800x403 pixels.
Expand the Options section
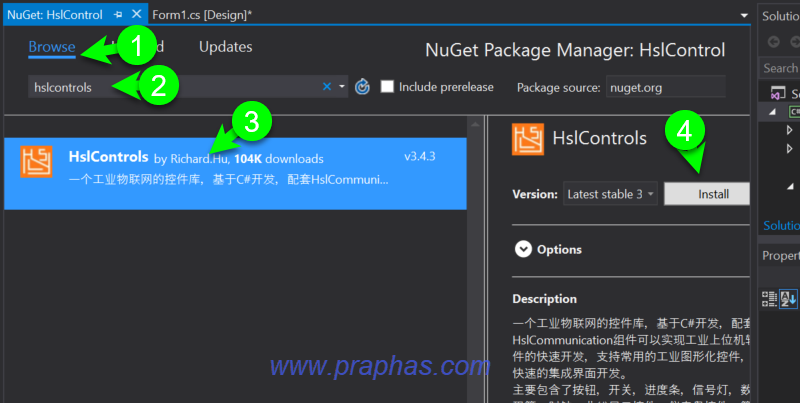523,249
